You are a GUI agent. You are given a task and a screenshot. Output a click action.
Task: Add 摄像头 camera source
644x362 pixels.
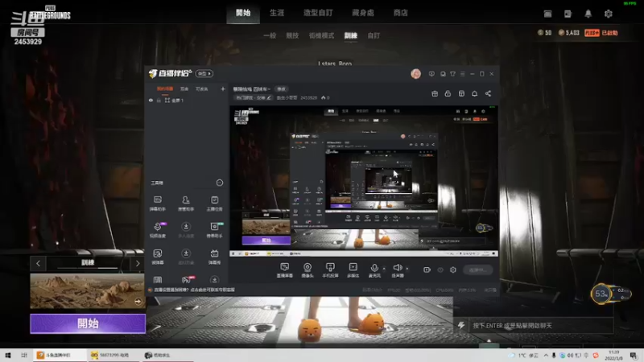tap(308, 270)
